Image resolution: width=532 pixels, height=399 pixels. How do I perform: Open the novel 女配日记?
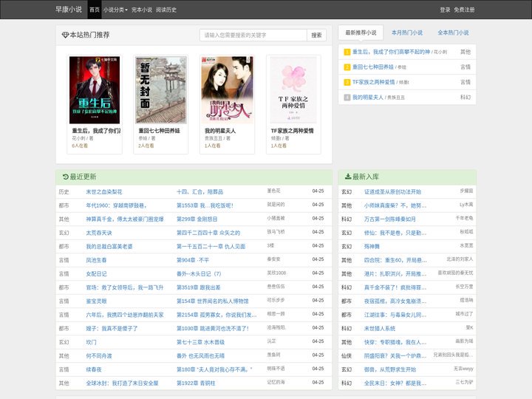tap(96, 274)
